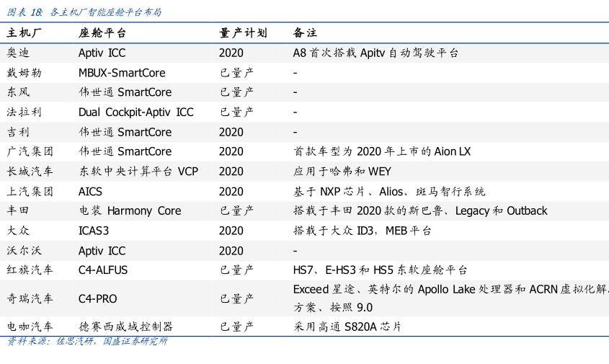Select the ICAS3 platform cell
The height and width of the screenshot is (364, 609).
tap(94, 231)
